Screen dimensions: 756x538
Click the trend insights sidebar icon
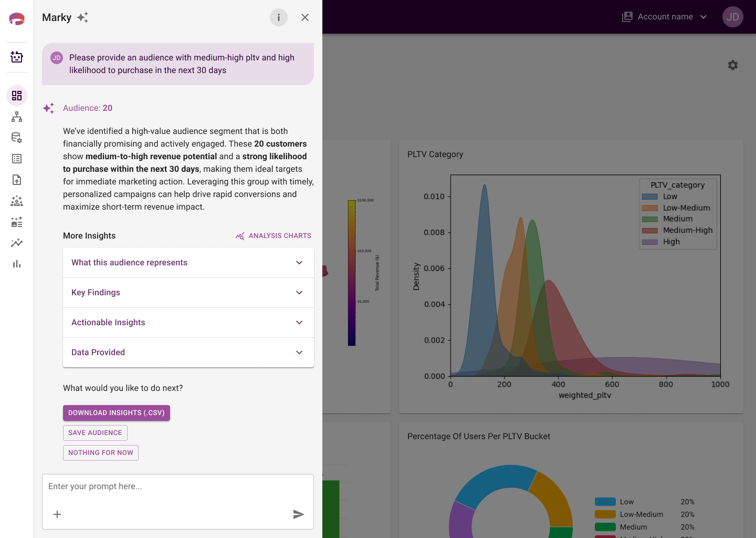[17, 243]
